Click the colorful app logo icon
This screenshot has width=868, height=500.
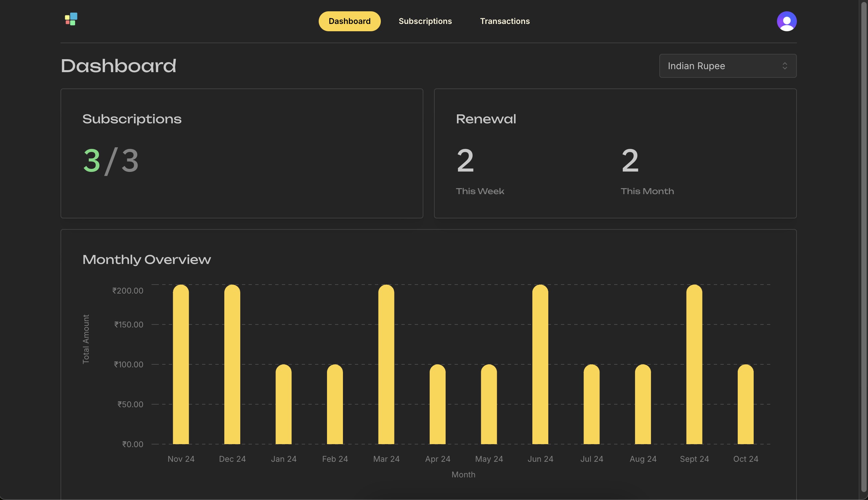click(x=71, y=19)
